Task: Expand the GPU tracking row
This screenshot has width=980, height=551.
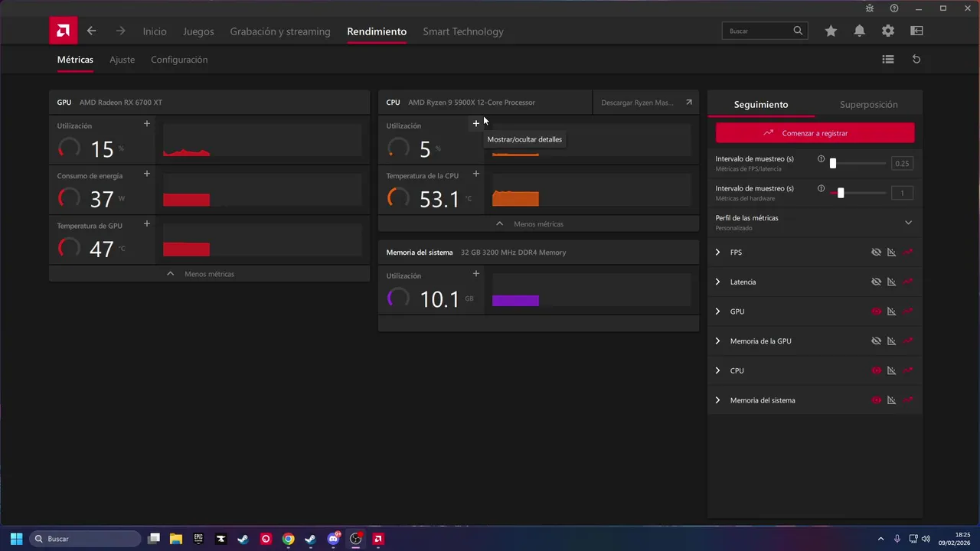Action: [717, 311]
